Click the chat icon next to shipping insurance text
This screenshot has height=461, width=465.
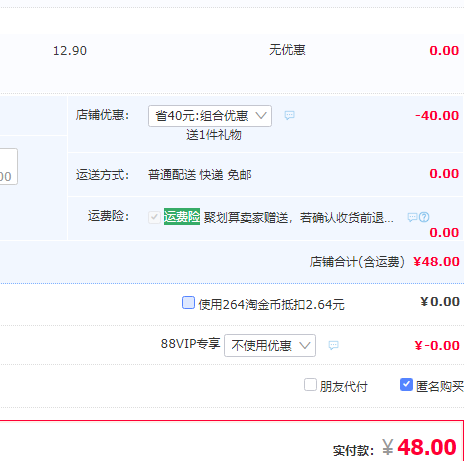coord(413,217)
